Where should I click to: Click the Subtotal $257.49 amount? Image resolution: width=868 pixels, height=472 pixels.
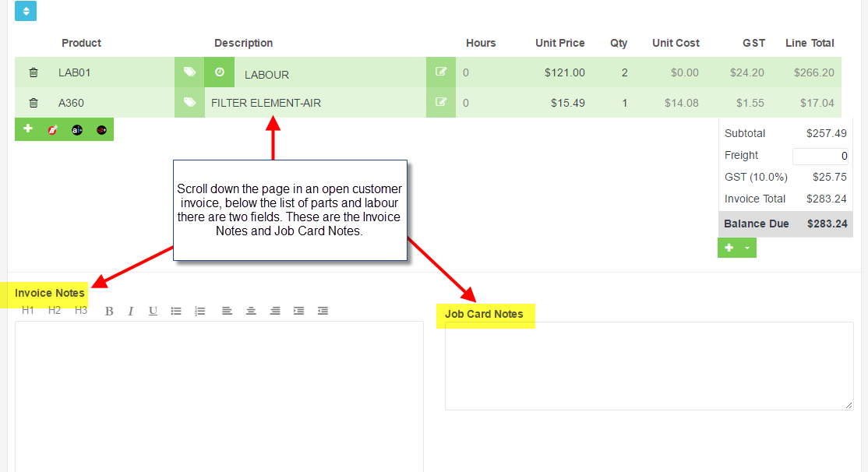827,133
